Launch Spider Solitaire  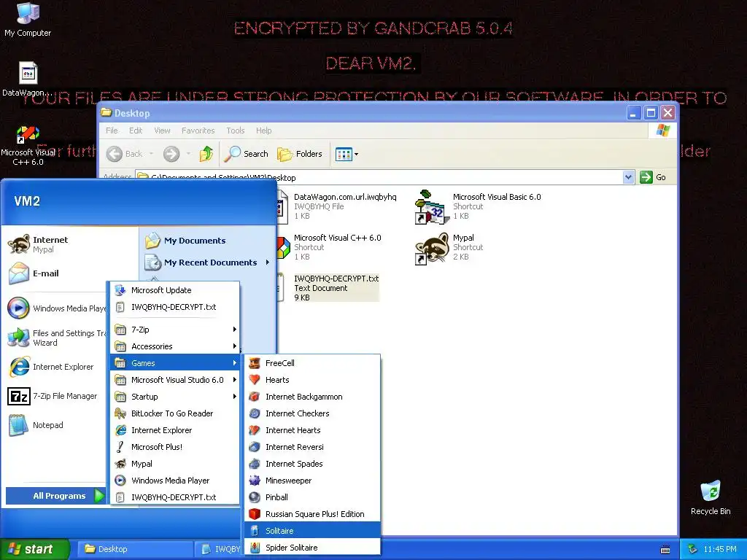click(x=312, y=548)
